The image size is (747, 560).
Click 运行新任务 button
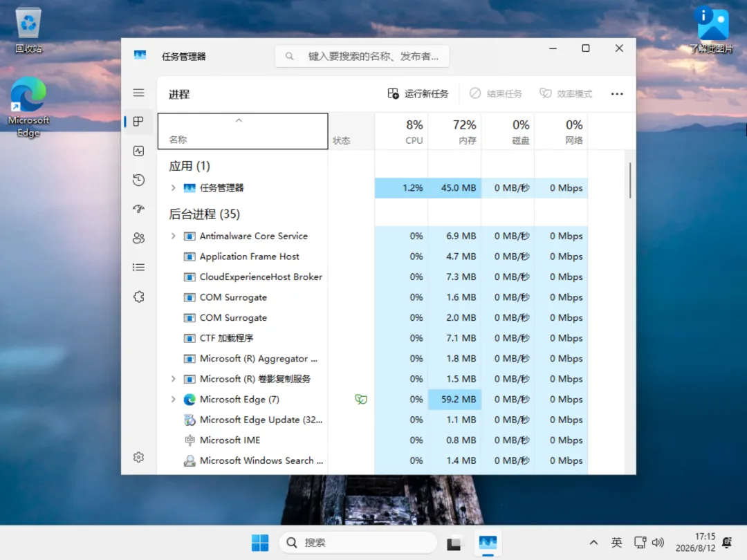click(x=418, y=94)
